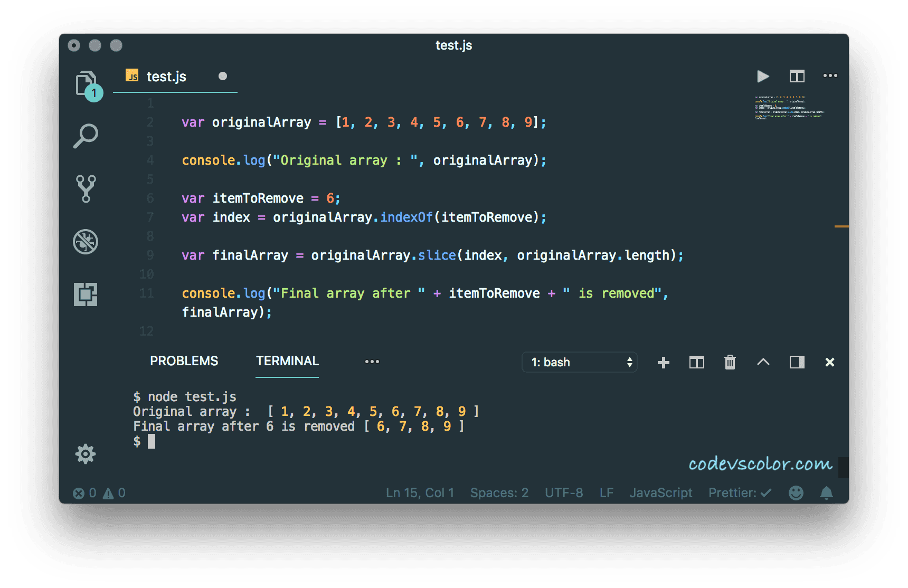
Task: Open notifications via the bell icon
Action: (x=826, y=492)
